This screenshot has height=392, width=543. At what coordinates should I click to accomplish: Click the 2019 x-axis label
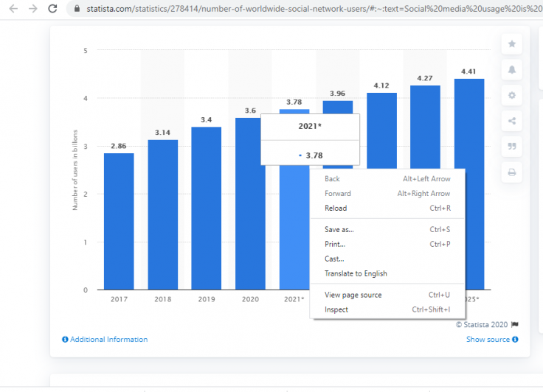point(207,299)
